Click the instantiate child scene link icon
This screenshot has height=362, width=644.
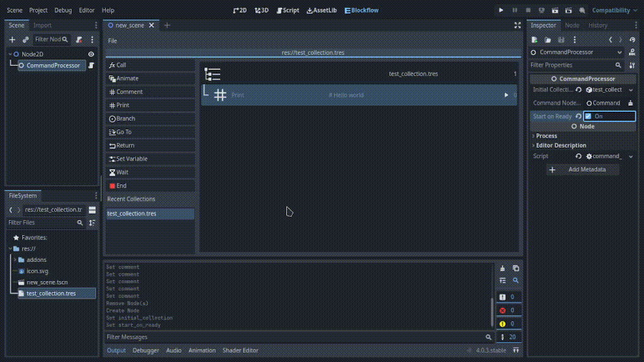pyautogui.click(x=26, y=40)
